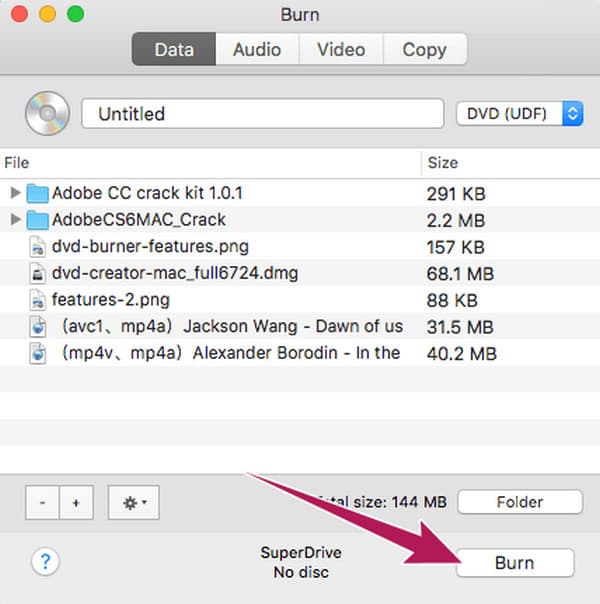Click the disc icon beside the name field

click(47, 113)
